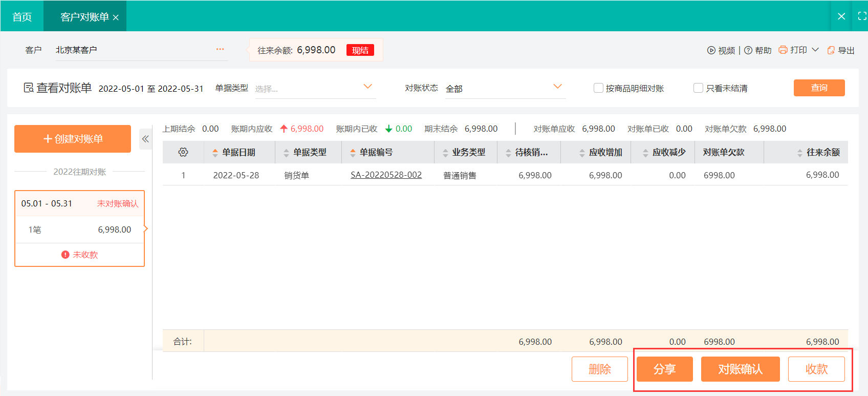Toggle fullscreen mode icon
Image resolution: width=868 pixels, height=396 pixels.
(862, 16)
